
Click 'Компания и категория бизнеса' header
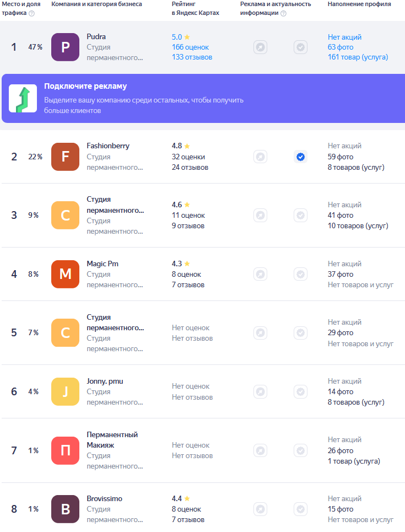[x=96, y=4]
